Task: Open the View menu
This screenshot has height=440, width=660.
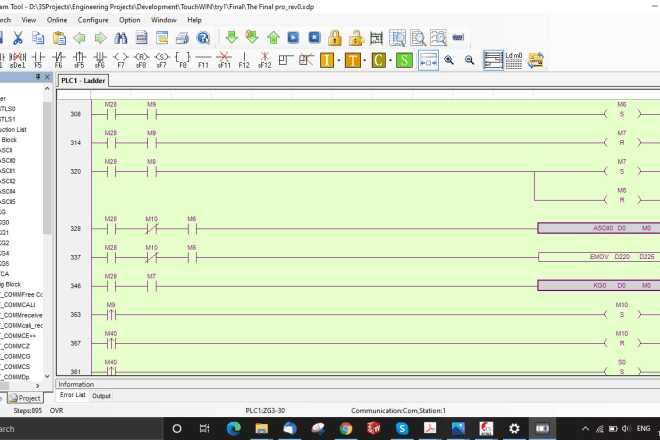Action: (29, 20)
